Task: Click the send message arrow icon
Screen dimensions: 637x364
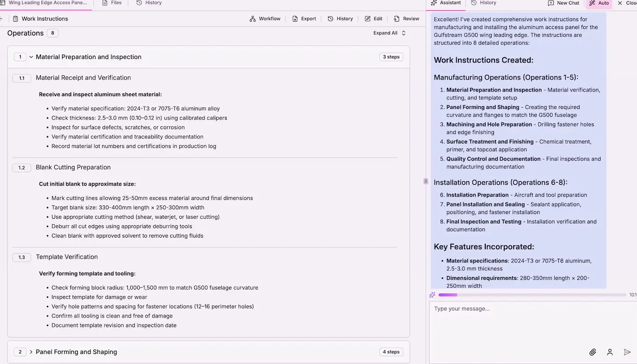Action: tap(627, 352)
